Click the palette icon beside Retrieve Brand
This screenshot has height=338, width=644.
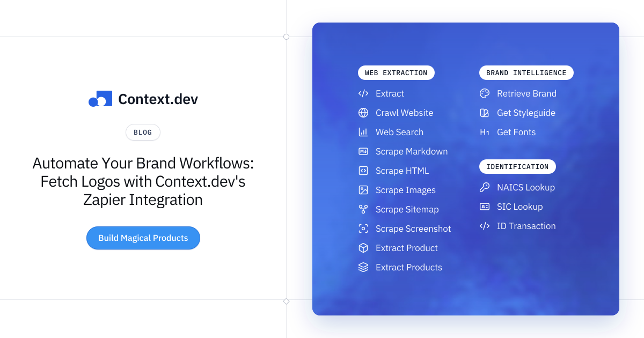(485, 93)
